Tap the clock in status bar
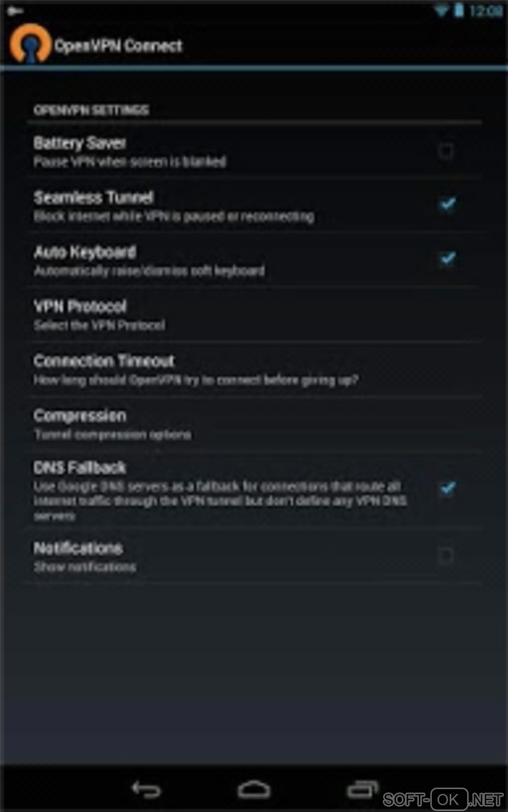This screenshot has width=508, height=812. 486,10
